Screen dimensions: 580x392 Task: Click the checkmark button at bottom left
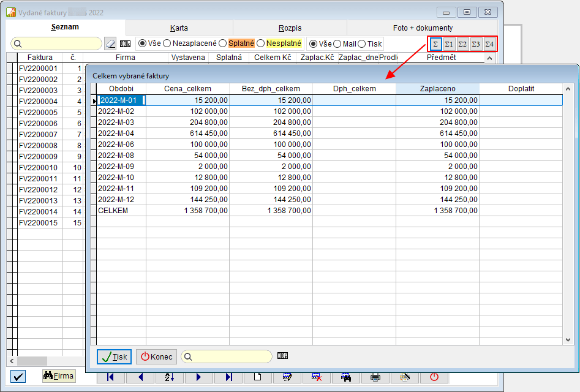pyautogui.click(x=18, y=377)
